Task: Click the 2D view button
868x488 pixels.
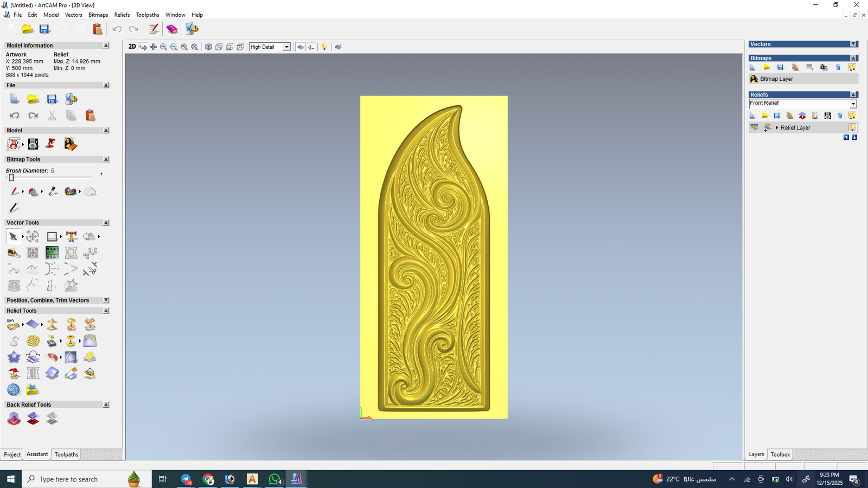Action: (132, 47)
